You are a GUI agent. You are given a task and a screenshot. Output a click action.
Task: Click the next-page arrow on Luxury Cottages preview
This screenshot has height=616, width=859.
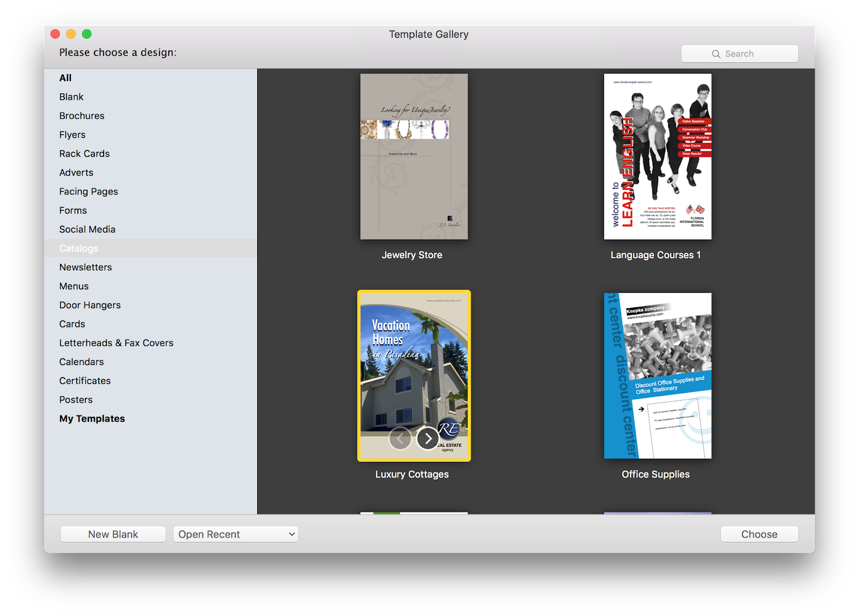427,438
